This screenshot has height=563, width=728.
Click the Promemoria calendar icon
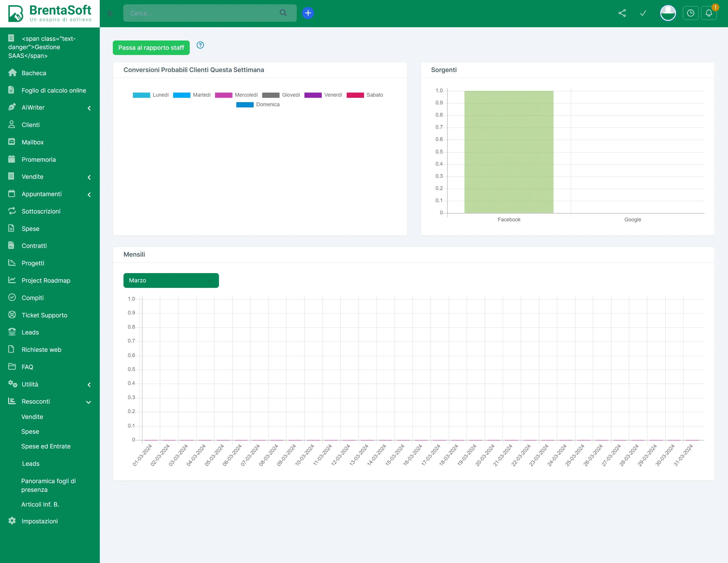(x=12, y=159)
